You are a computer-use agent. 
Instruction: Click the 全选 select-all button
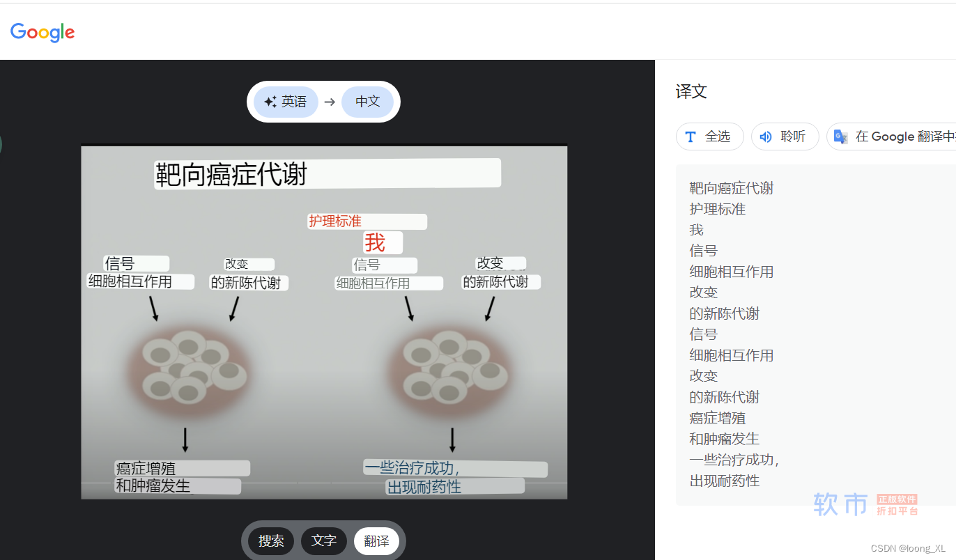coord(709,137)
